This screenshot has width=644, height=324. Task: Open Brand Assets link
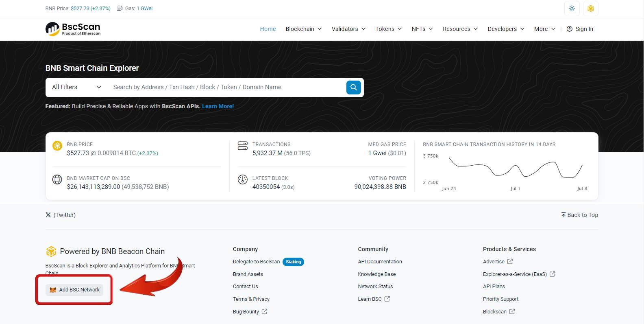tap(248, 274)
